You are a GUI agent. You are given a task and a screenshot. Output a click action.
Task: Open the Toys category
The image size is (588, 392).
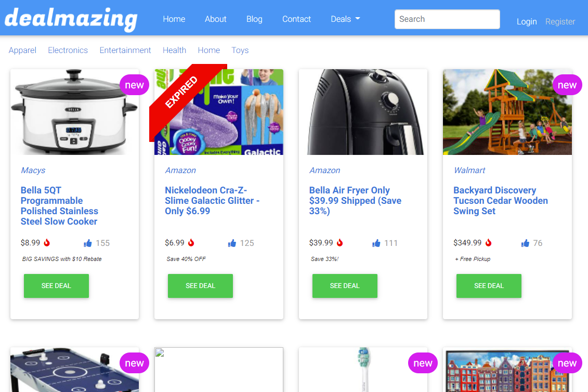tap(240, 50)
